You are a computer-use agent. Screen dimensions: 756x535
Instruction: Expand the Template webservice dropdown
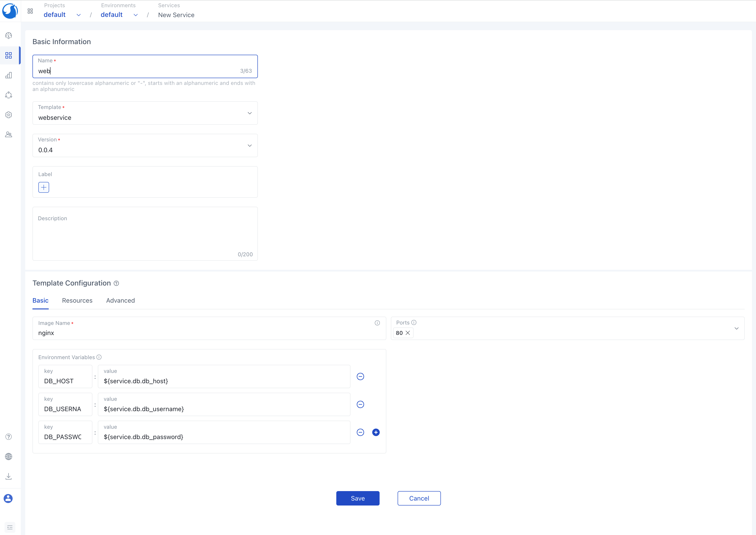point(250,113)
